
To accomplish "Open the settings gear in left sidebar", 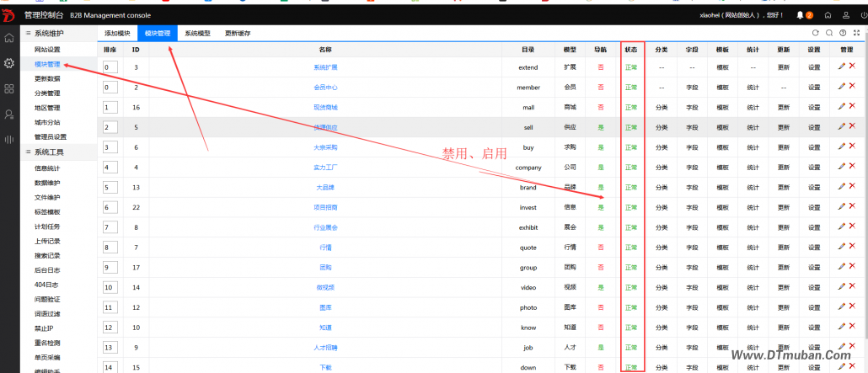I will coord(9,63).
